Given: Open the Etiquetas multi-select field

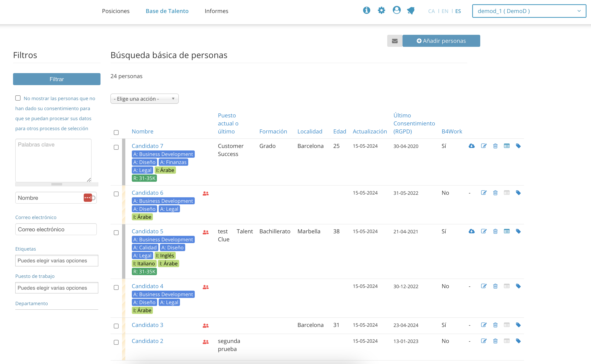Looking at the screenshot, I should click(57, 261).
